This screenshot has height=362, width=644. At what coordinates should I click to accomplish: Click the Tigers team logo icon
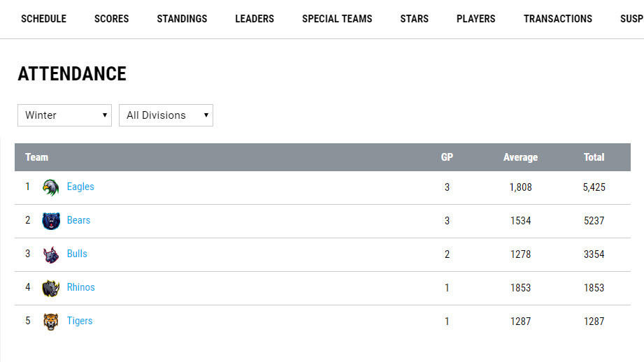pos(51,321)
